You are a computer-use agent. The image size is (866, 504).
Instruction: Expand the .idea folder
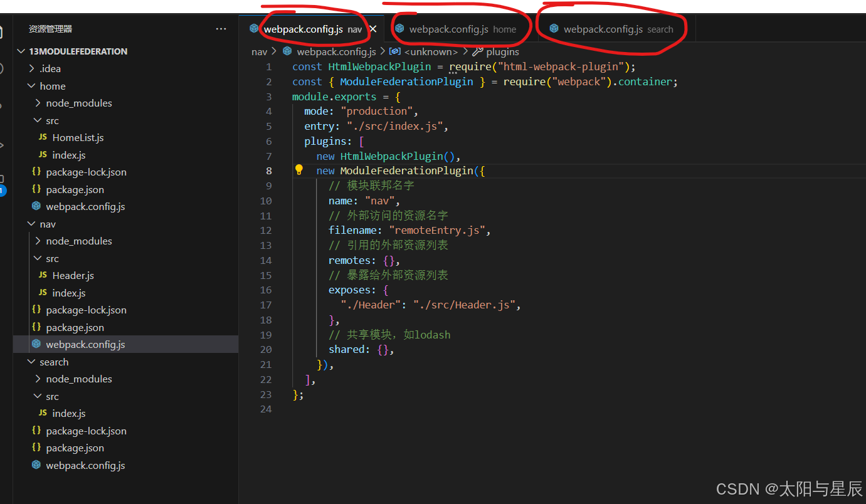(50, 69)
